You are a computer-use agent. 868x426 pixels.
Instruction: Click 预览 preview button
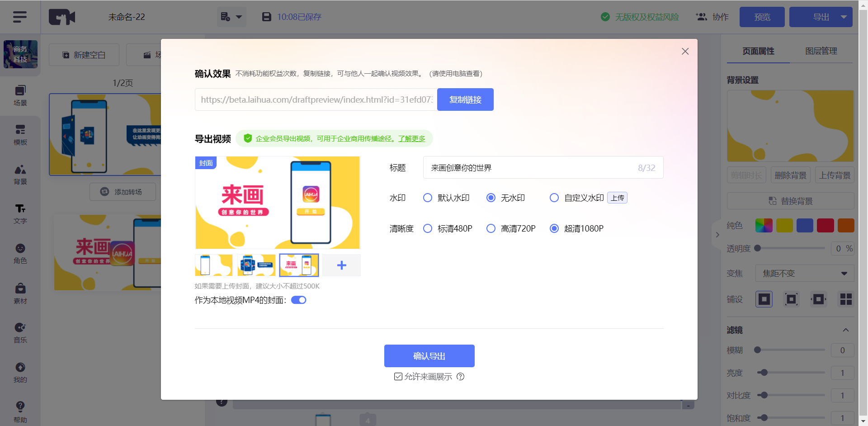tap(762, 17)
